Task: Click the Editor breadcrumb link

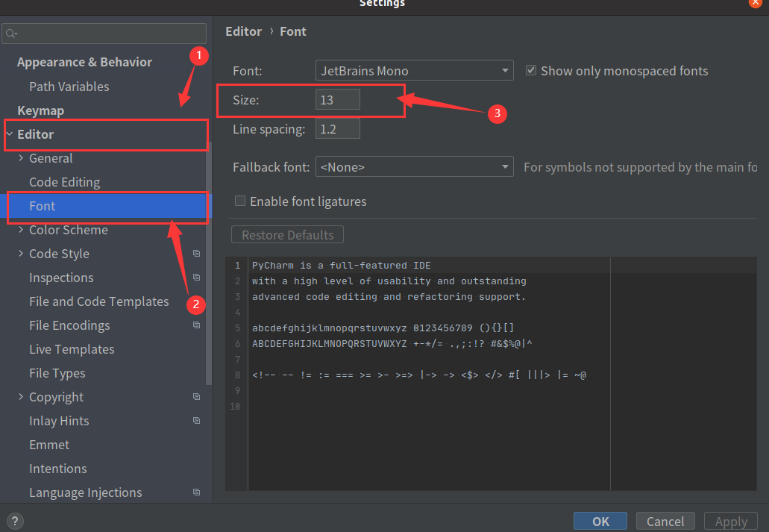Action: point(243,31)
